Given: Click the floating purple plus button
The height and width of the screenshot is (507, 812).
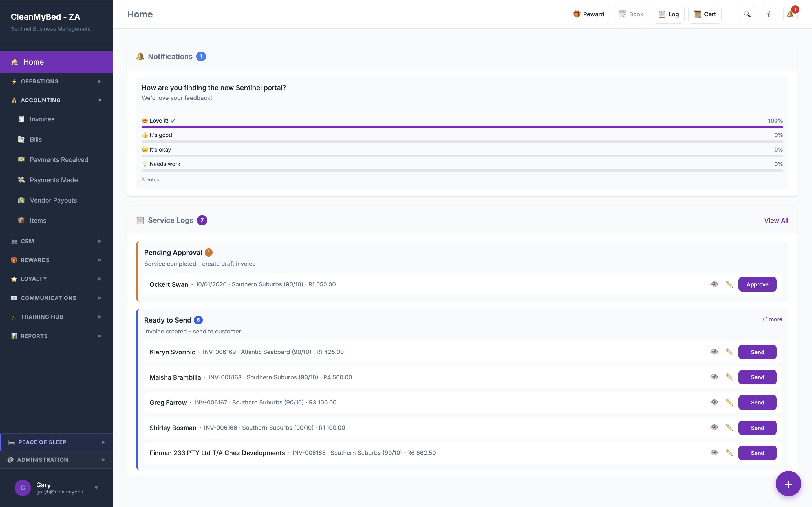Looking at the screenshot, I should pyautogui.click(x=788, y=484).
